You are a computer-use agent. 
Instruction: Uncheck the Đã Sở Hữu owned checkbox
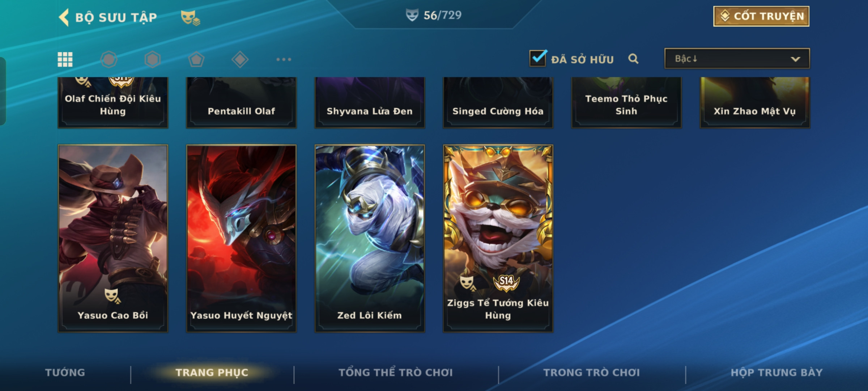[x=538, y=58]
